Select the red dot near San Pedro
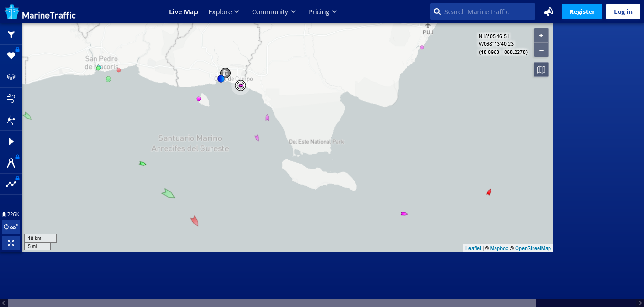The width and height of the screenshot is (644, 307). click(x=119, y=70)
